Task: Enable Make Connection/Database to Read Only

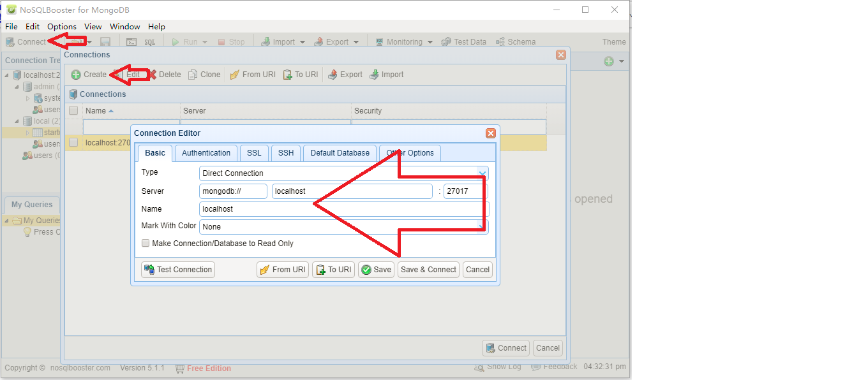Action: 146,244
